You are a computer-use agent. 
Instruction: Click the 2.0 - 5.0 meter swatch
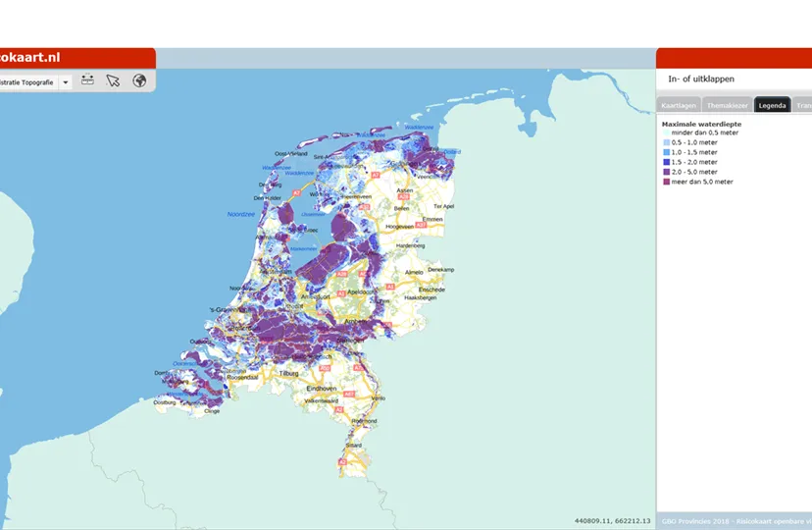[x=666, y=172]
